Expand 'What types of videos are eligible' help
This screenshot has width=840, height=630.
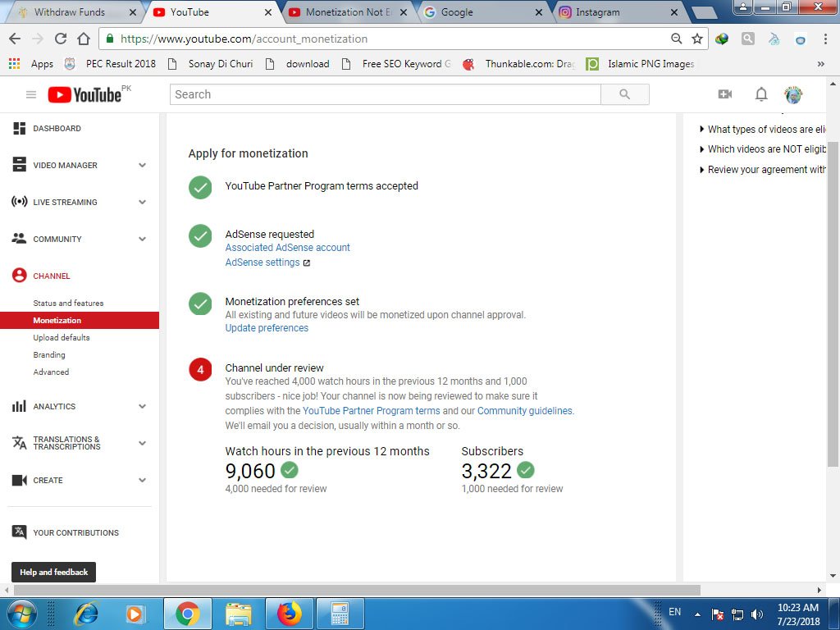tap(763, 129)
